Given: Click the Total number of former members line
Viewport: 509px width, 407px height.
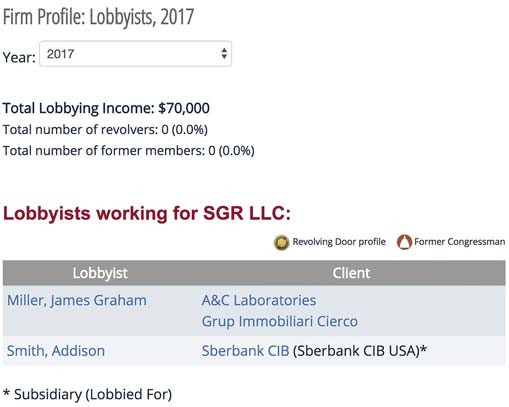Looking at the screenshot, I should [128, 151].
